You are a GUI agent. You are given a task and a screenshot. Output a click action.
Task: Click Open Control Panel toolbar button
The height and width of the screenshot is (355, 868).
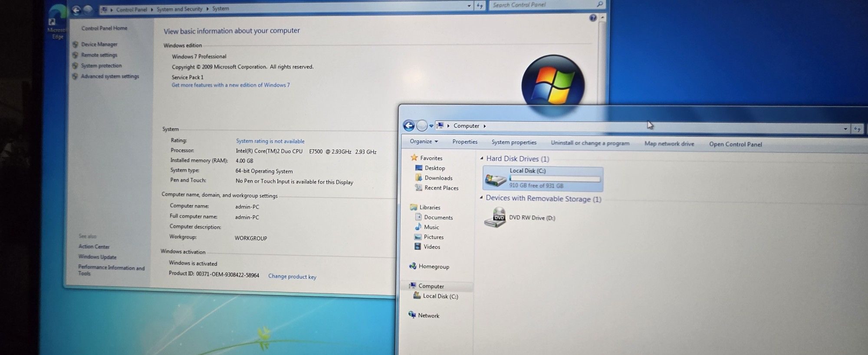click(735, 144)
